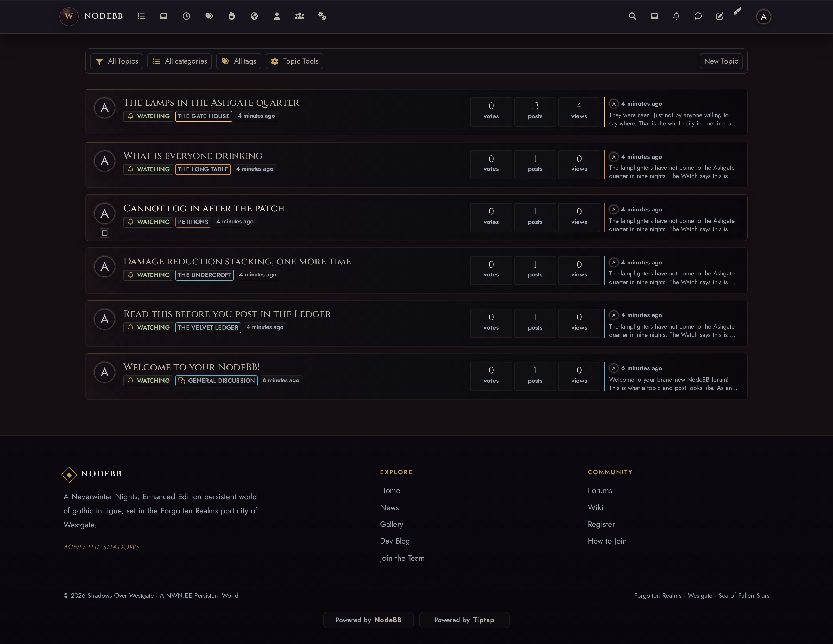Click the New Topic button

(721, 61)
